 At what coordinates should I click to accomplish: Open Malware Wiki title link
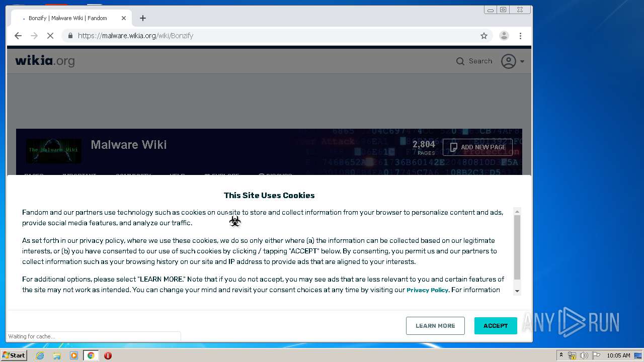(x=128, y=145)
